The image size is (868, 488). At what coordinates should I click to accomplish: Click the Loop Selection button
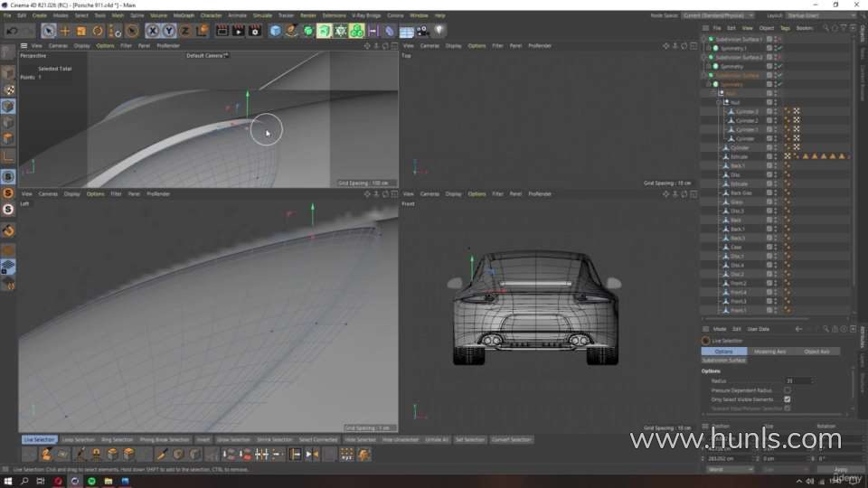(78, 439)
